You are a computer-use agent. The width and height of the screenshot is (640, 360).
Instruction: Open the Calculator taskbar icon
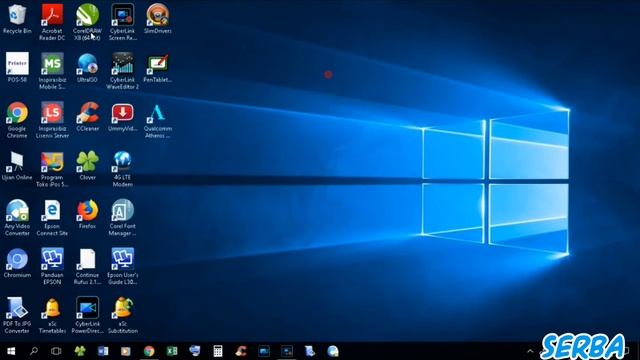[218, 351]
